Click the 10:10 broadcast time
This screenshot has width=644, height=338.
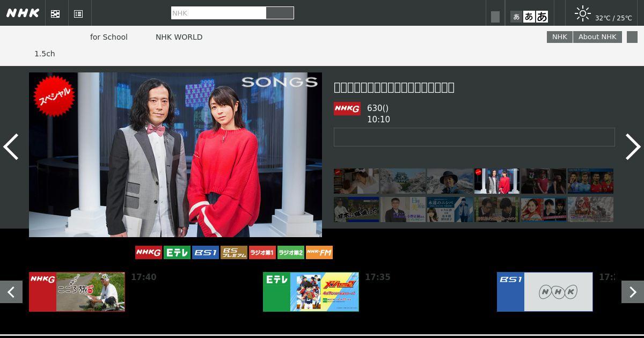378,120
